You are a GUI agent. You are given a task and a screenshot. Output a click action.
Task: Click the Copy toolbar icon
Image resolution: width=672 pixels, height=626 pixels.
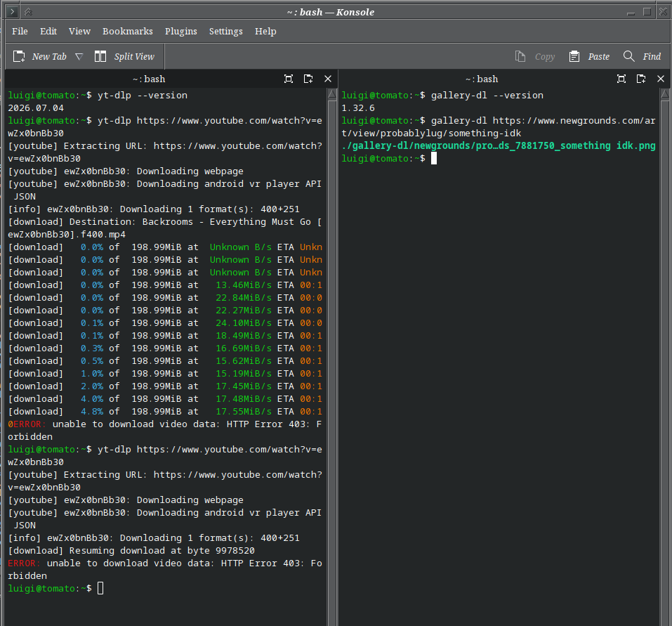[520, 57]
